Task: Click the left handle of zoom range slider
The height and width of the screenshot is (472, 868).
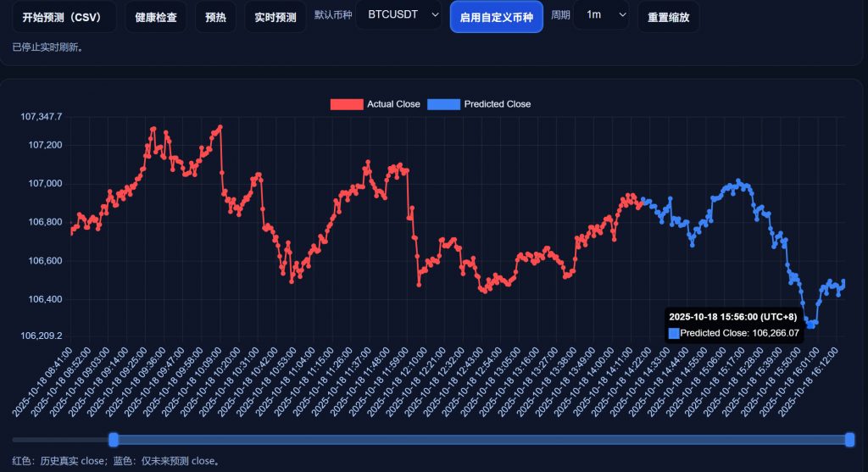Action: tap(114, 439)
